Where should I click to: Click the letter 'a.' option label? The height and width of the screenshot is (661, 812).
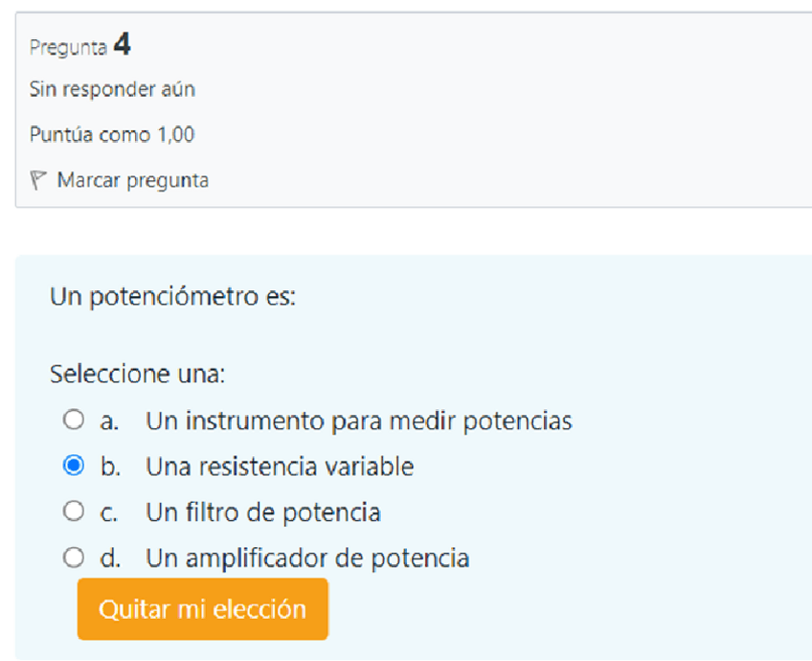tap(109, 421)
